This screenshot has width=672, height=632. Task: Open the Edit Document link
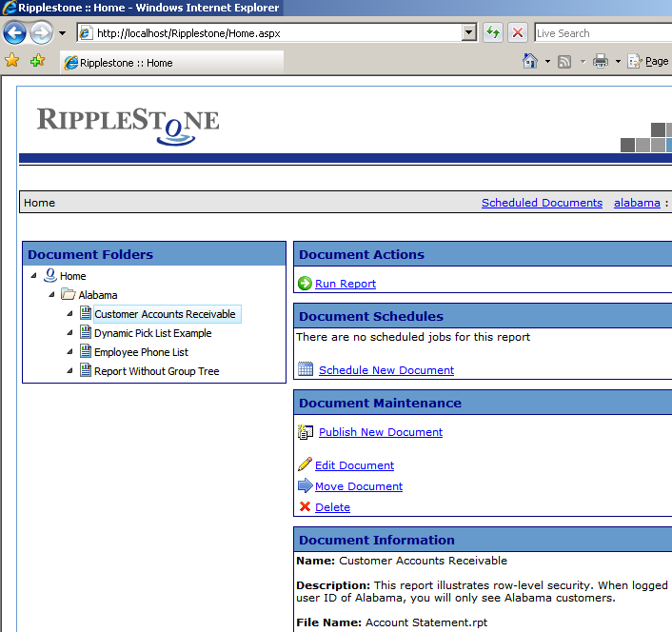point(354,465)
